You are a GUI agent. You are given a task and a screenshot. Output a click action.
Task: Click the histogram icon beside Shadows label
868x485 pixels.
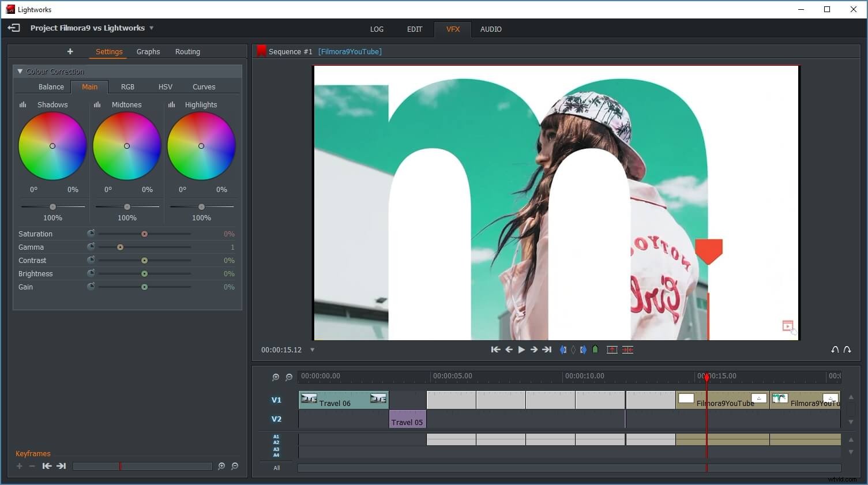(x=22, y=104)
